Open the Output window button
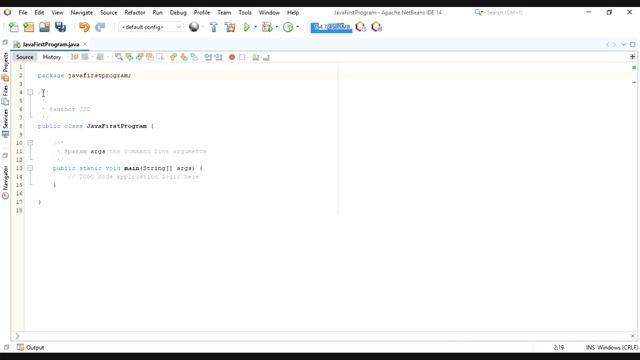This screenshot has height=360, width=640. (31, 347)
